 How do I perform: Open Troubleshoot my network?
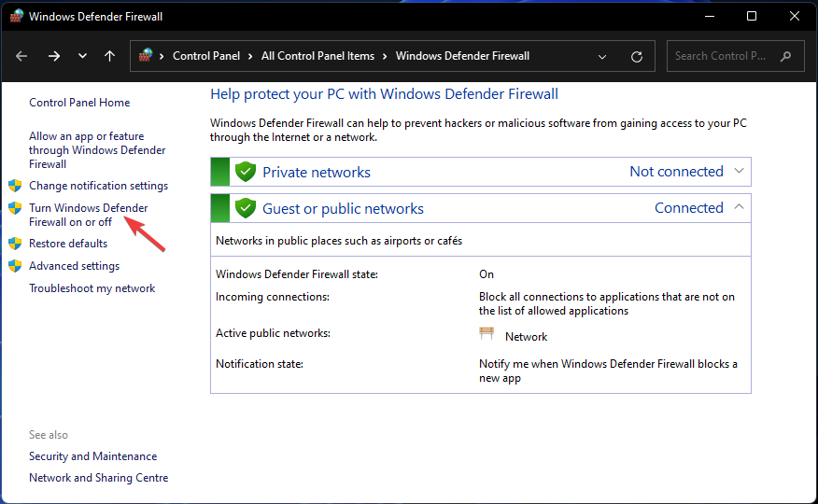(92, 288)
